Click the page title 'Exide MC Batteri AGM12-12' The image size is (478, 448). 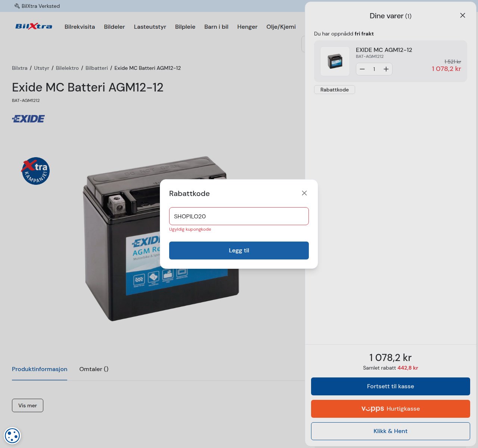pos(88,87)
